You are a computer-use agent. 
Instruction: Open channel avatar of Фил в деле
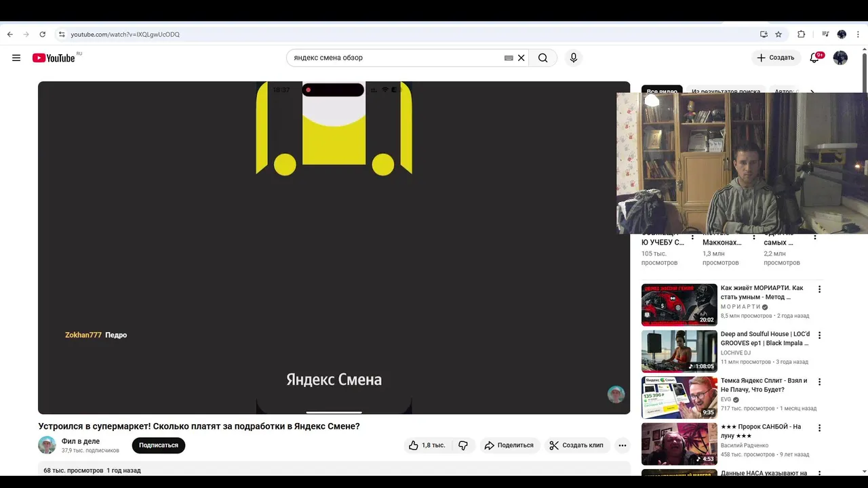tap(47, 445)
